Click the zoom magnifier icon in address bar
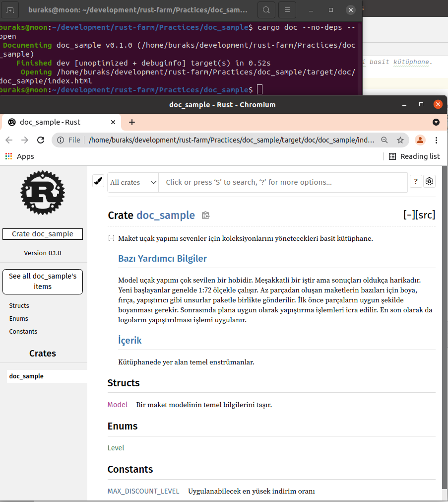The height and width of the screenshot is (502, 448). (x=384, y=140)
